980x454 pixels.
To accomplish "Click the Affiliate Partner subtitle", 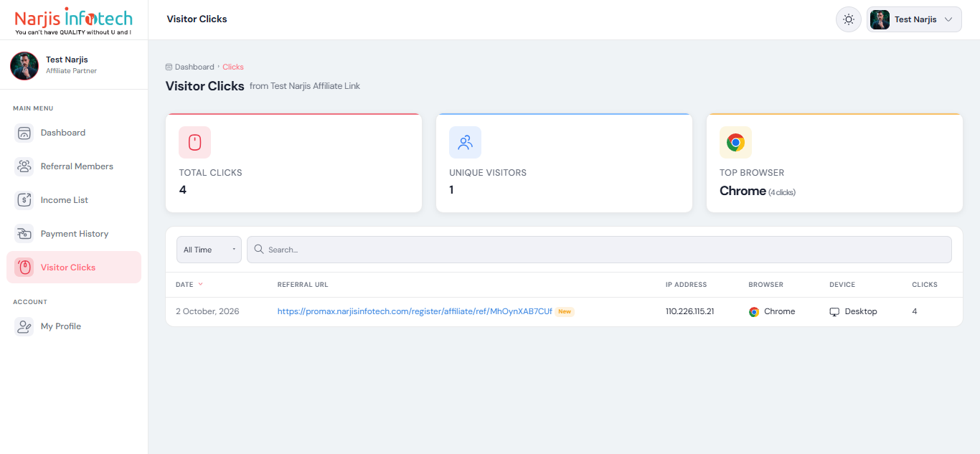I will click(x=71, y=71).
